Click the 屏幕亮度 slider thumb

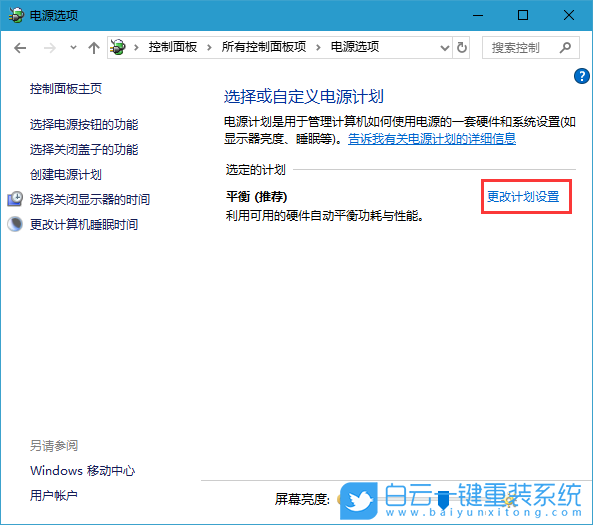point(443,500)
